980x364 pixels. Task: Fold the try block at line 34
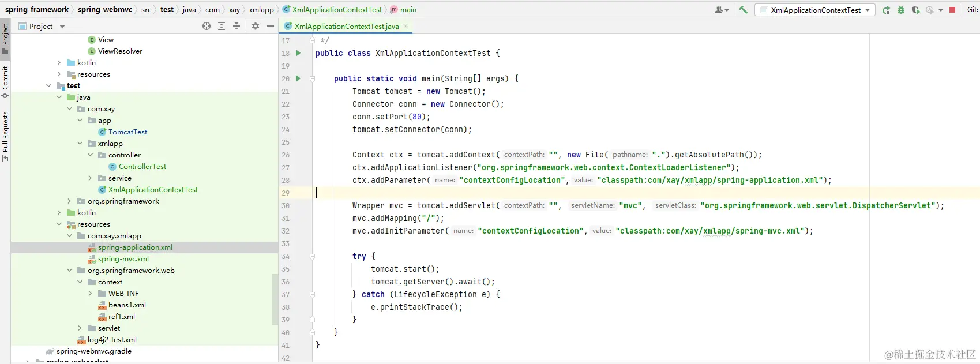point(312,256)
